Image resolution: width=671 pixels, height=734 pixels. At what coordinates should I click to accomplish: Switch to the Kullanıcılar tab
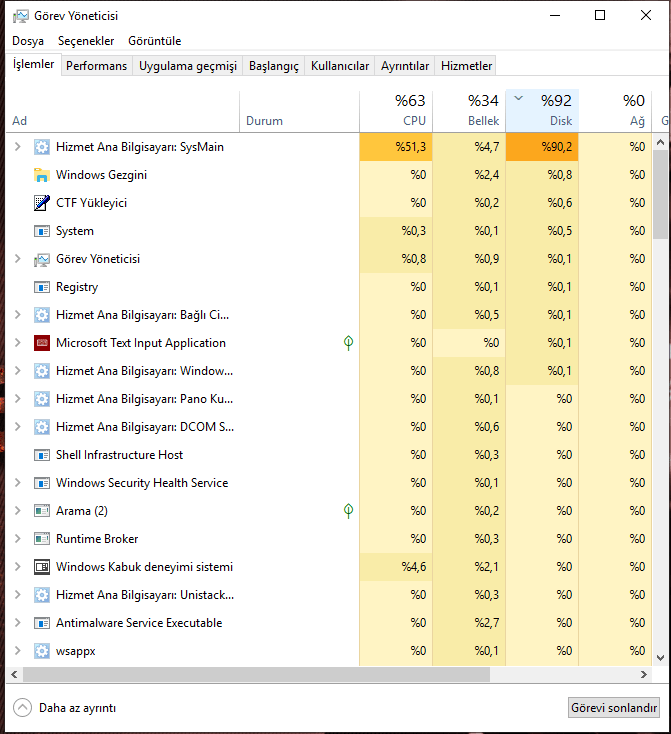click(340, 66)
